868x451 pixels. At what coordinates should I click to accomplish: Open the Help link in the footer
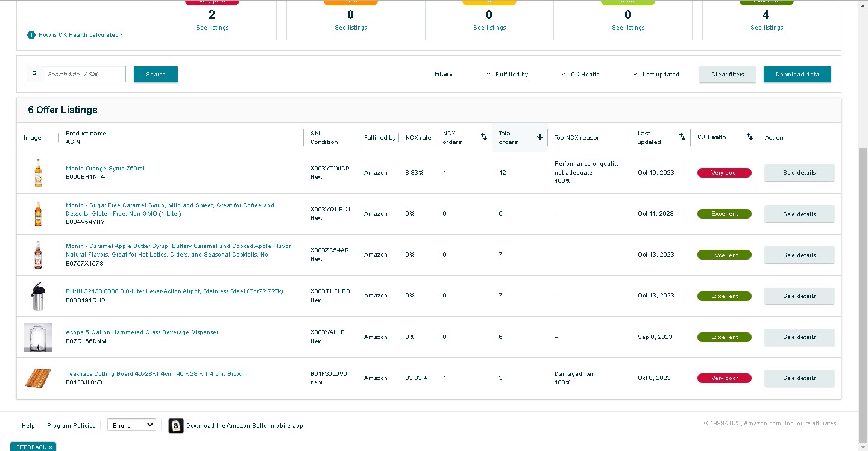28,426
